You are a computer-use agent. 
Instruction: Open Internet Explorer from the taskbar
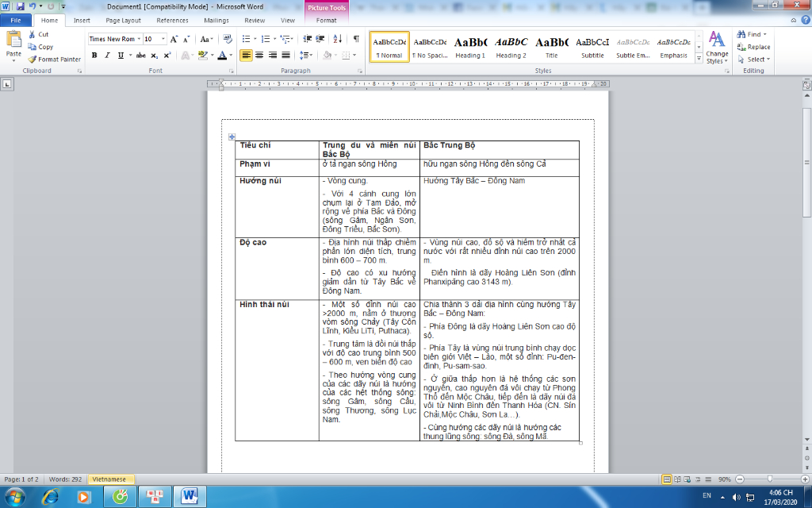point(50,497)
